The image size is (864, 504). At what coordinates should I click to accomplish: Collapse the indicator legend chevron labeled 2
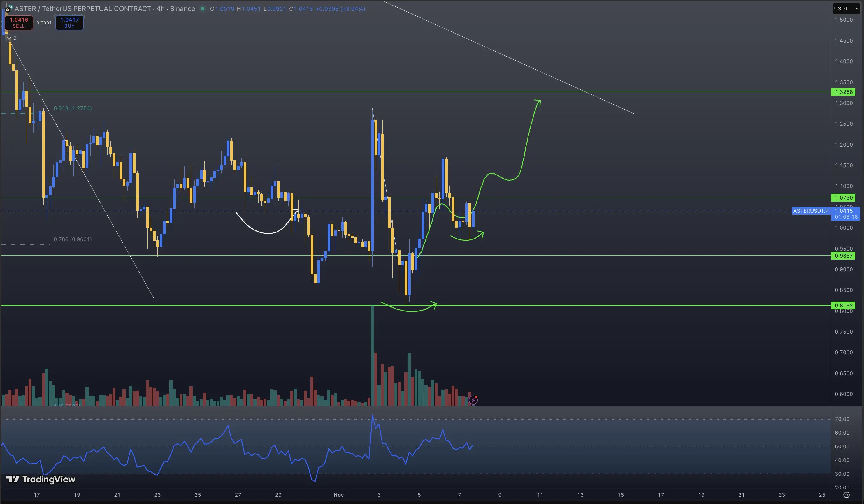tap(9, 38)
